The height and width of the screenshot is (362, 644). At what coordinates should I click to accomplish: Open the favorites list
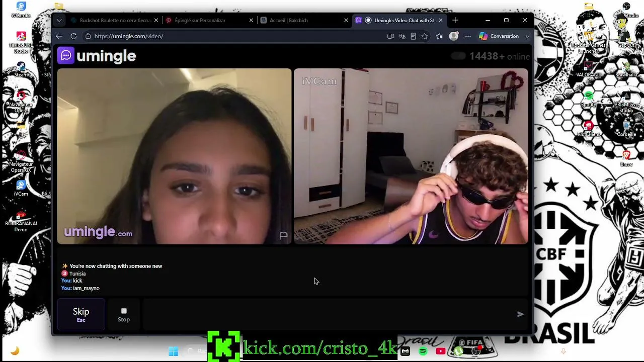(439, 36)
